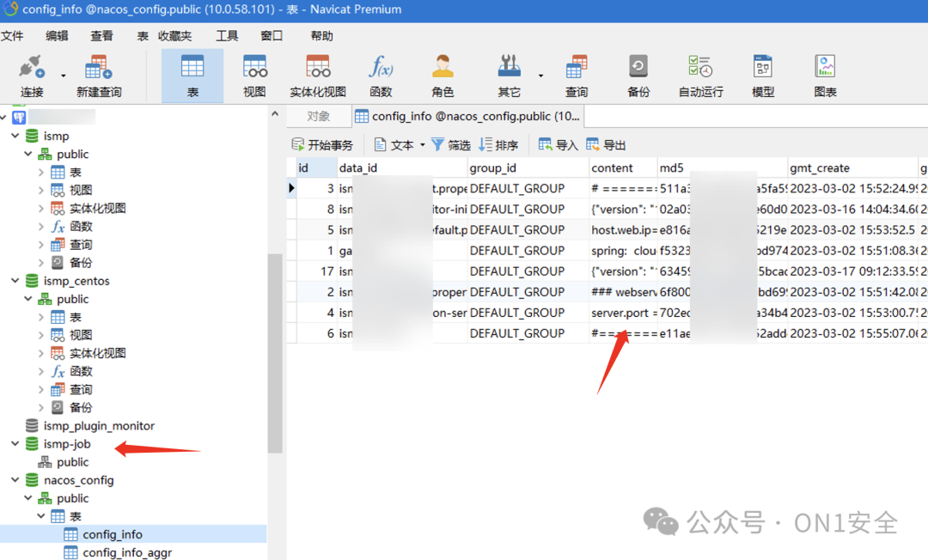Screen dimensions: 928x560
Task: Expand the dropdown arrow beside 其它
Action: [540, 76]
